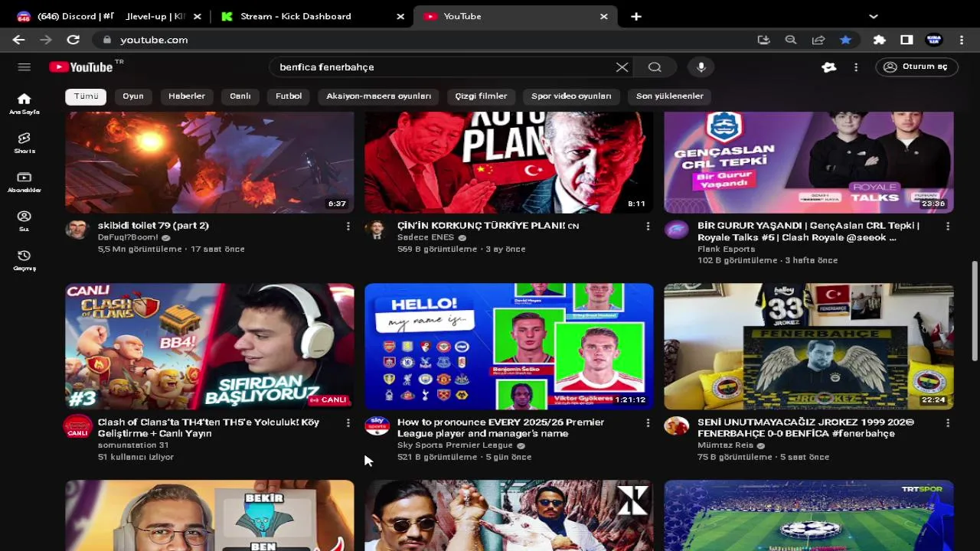Go back with the browser back arrow
The height and width of the screenshot is (551, 980).
(x=19, y=40)
